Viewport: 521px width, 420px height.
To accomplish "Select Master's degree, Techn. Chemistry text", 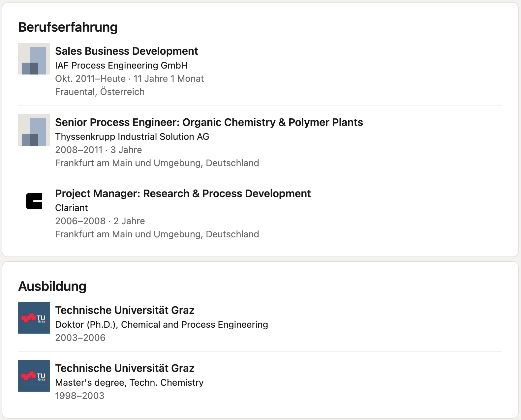I will (129, 382).
